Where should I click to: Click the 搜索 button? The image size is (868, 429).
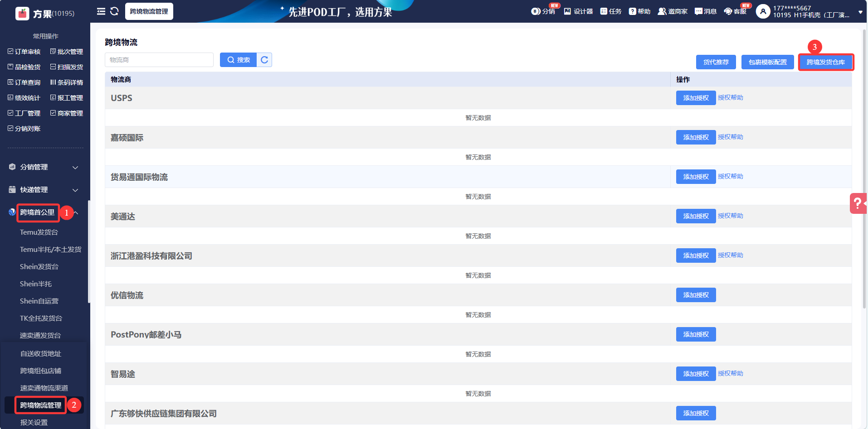pyautogui.click(x=238, y=60)
